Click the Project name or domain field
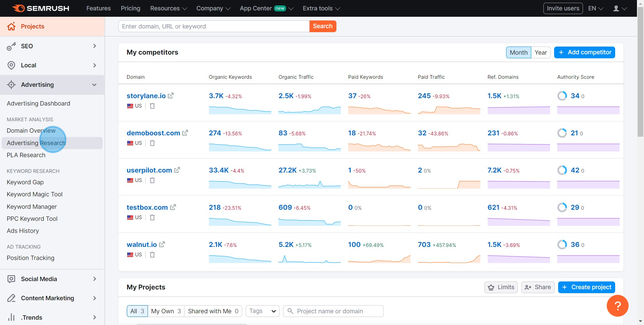The image size is (644, 325). [x=333, y=311]
